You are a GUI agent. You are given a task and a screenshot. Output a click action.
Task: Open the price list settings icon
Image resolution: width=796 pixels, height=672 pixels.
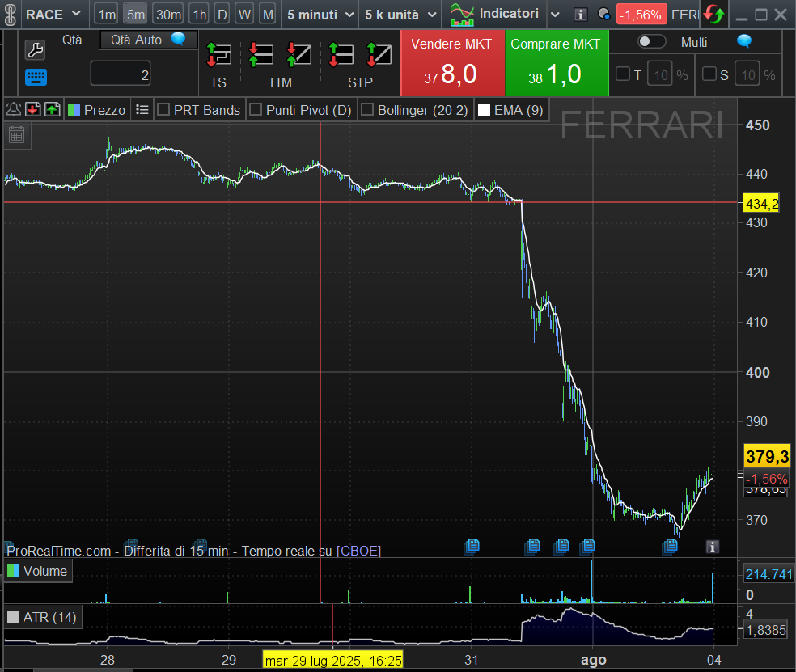[x=142, y=110]
